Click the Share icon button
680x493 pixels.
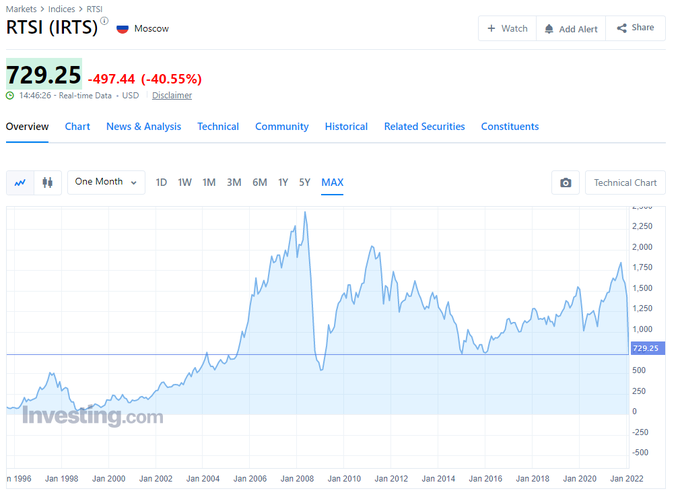pos(622,28)
